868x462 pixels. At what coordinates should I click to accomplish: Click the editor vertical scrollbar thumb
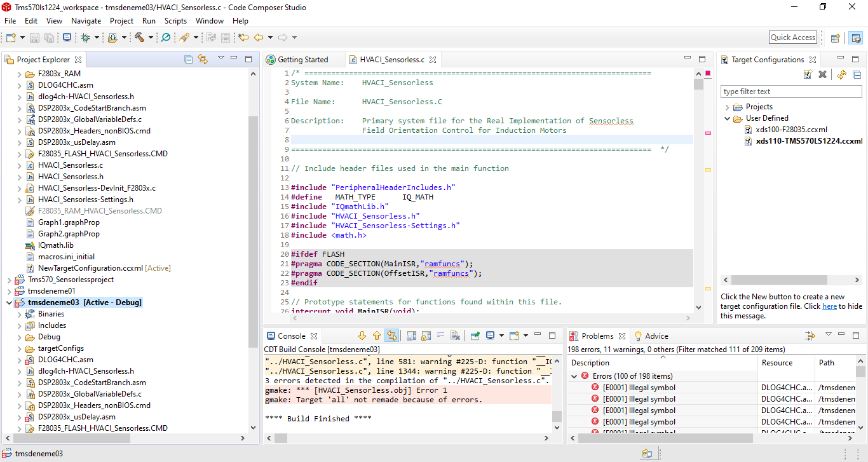[698, 85]
